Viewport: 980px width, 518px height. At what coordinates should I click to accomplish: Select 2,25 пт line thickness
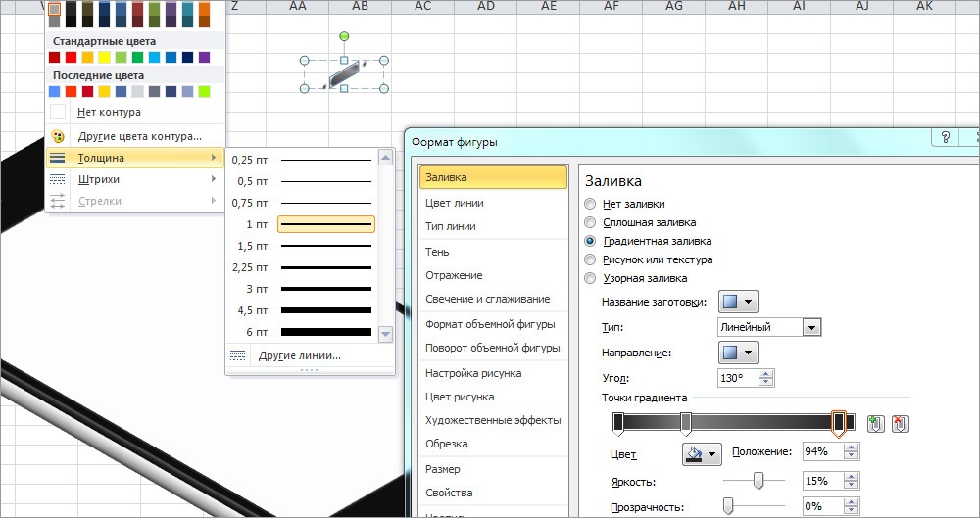(303, 267)
